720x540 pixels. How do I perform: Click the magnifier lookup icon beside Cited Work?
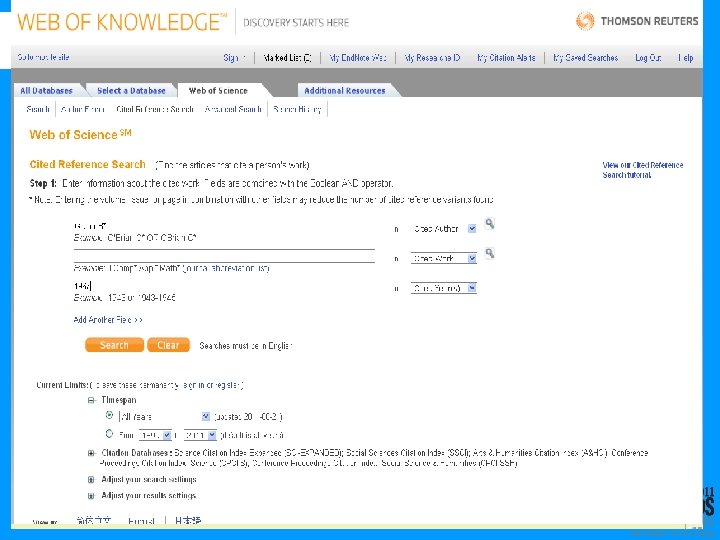(x=489, y=253)
